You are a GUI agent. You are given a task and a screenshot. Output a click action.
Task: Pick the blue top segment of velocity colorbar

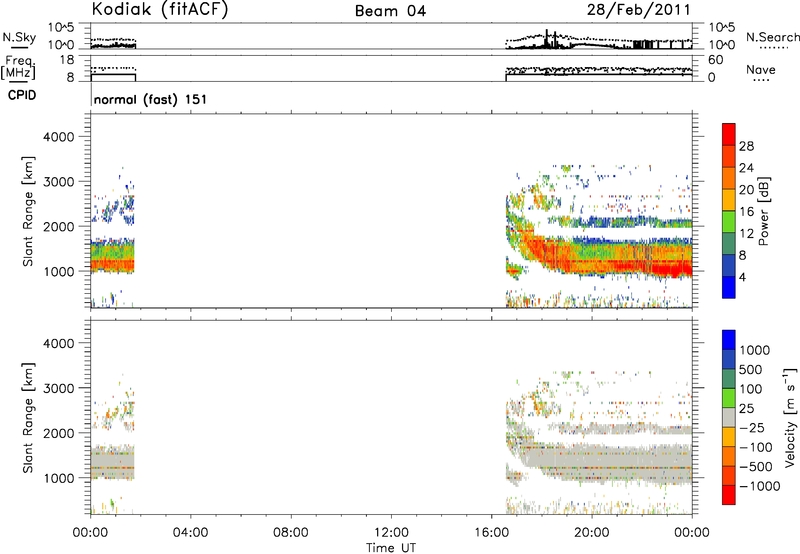[729, 340]
